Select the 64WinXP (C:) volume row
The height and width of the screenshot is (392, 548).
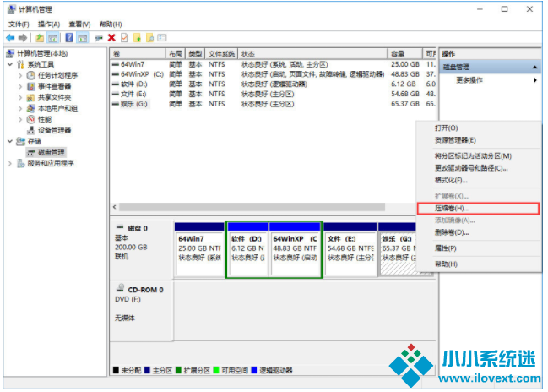[x=274, y=74]
